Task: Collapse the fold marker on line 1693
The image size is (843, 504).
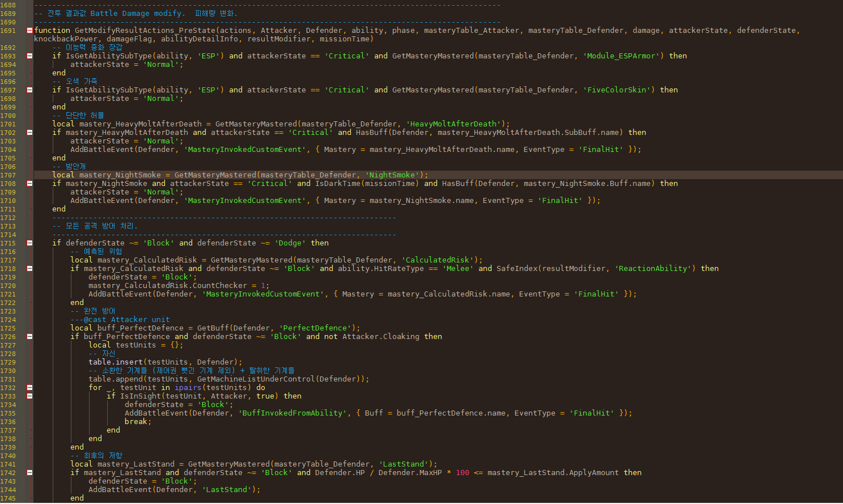Action: 29,56
